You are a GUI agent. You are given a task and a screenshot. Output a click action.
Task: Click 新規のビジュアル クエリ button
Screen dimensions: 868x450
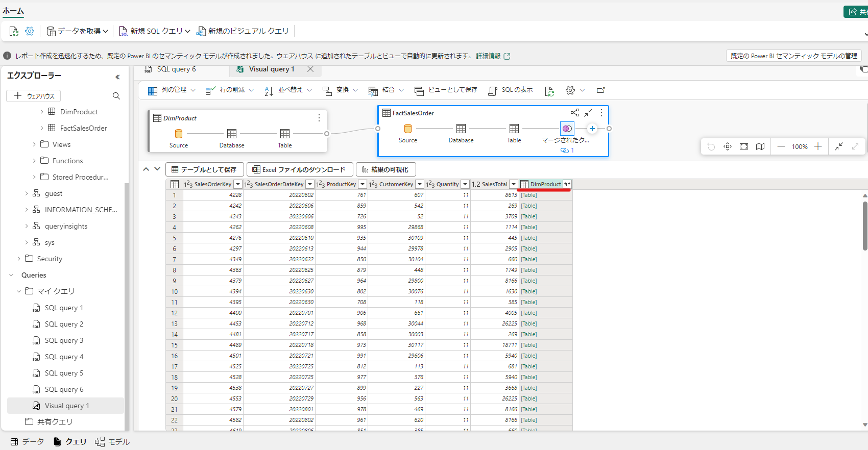[x=243, y=31]
